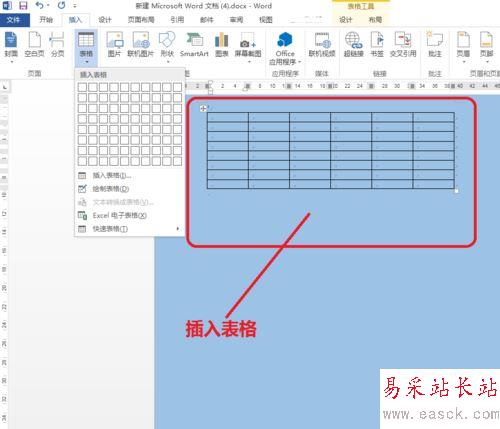Click the ruler tab selector at left corner
The width and height of the screenshot is (500, 429).
pos(5,87)
